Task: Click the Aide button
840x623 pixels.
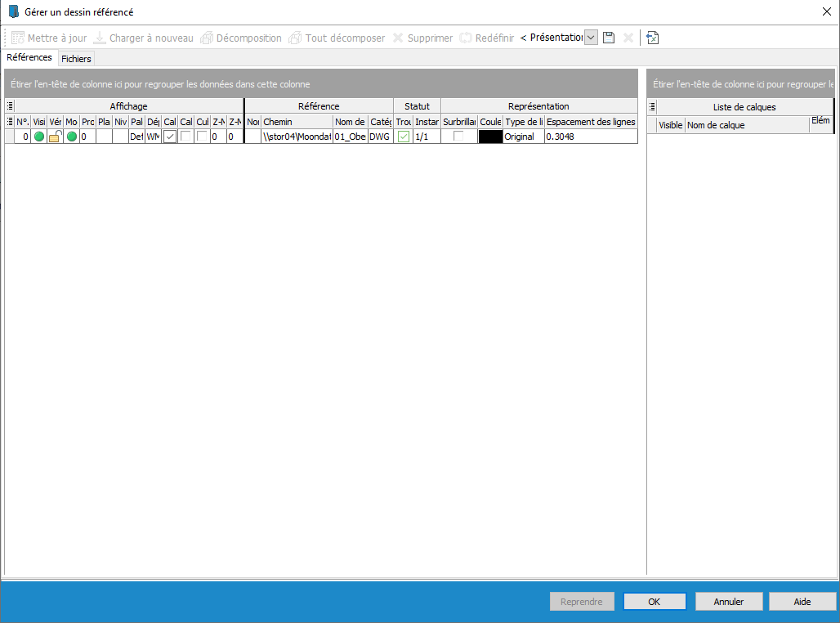Action: coord(802,602)
